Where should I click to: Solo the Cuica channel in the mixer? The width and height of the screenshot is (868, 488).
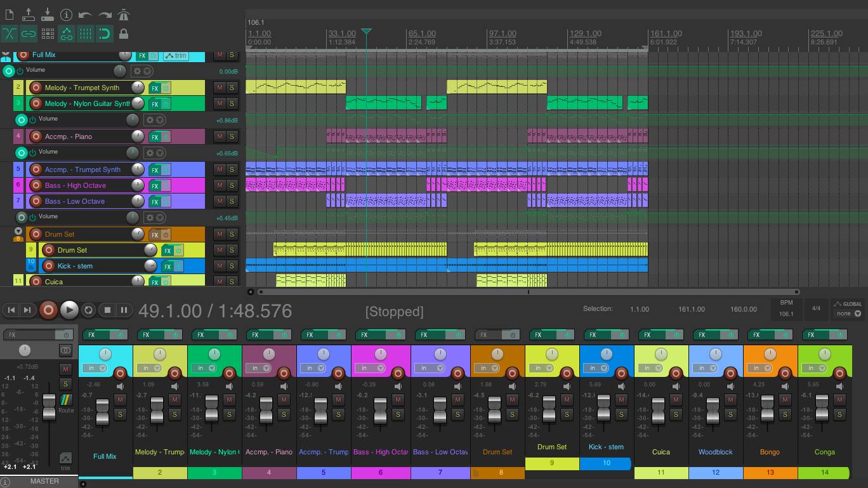(x=676, y=415)
